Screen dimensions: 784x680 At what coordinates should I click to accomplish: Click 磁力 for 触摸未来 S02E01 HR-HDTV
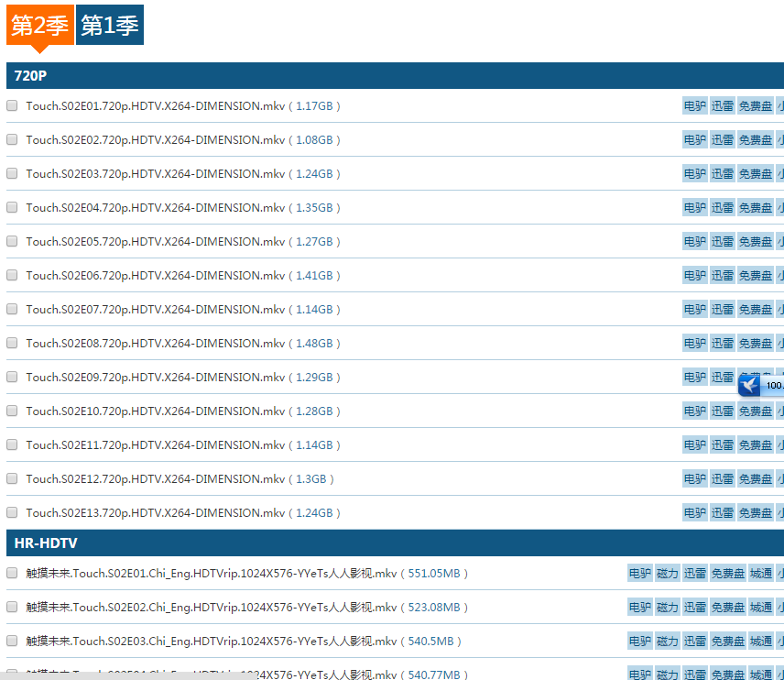point(668,574)
